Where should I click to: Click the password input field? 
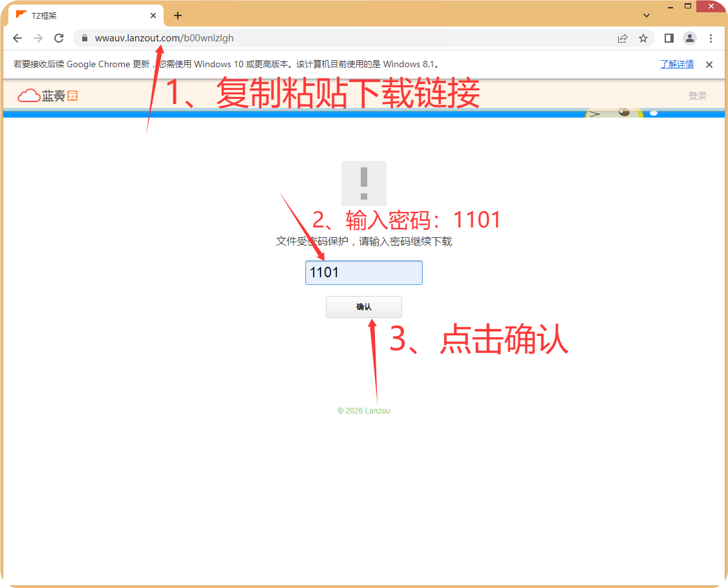click(x=364, y=273)
